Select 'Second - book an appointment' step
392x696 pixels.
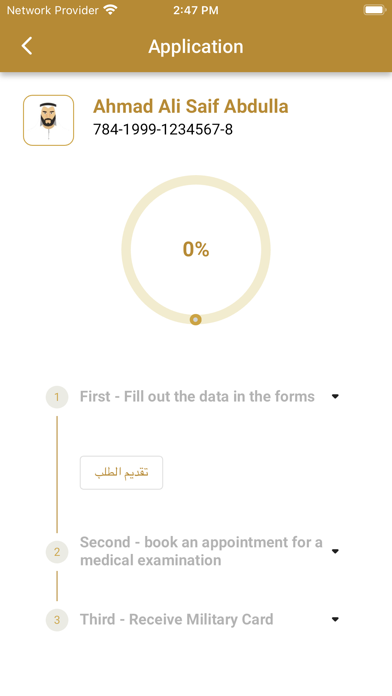click(201, 551)
